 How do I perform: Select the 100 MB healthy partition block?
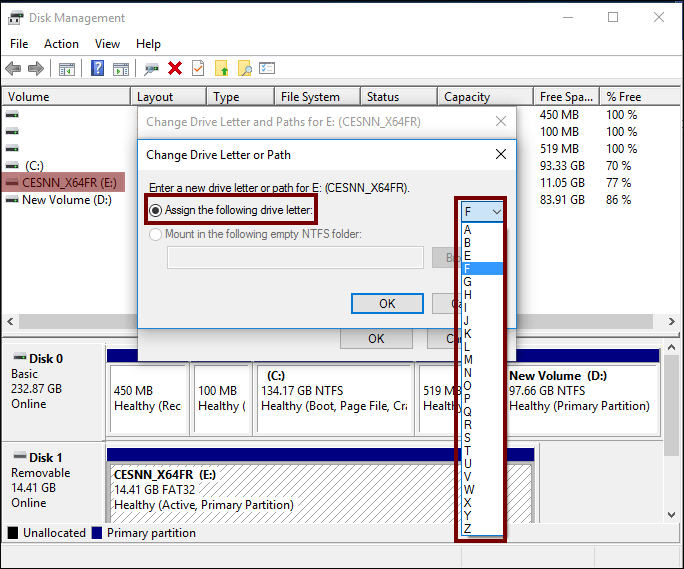(x=222, y=399)
